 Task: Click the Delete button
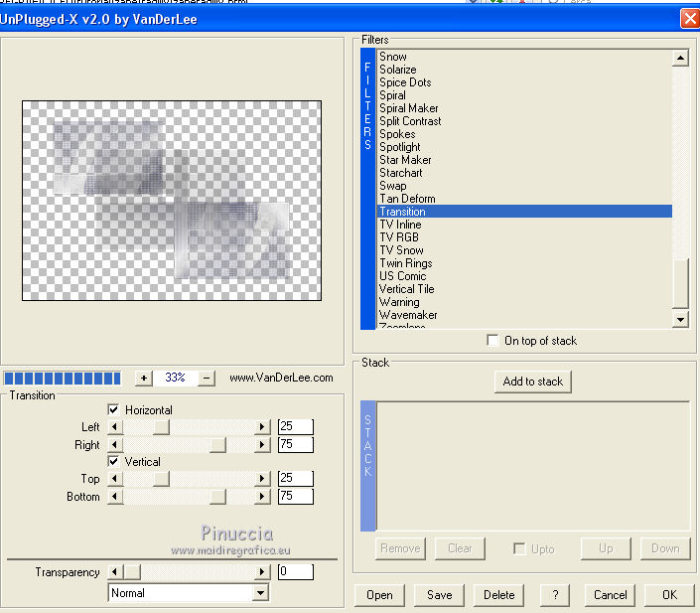tap(498, 595)
